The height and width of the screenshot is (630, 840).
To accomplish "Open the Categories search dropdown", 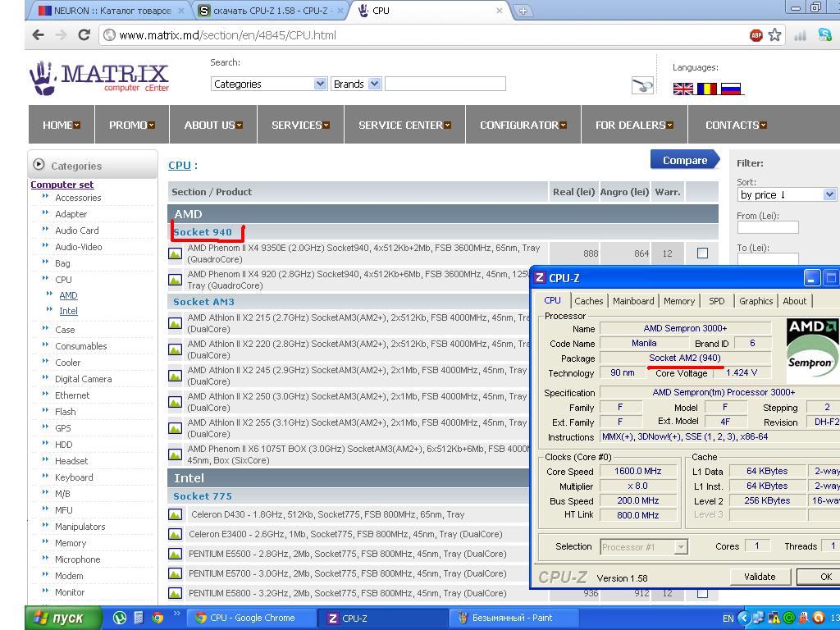I will tap(269, 84).
